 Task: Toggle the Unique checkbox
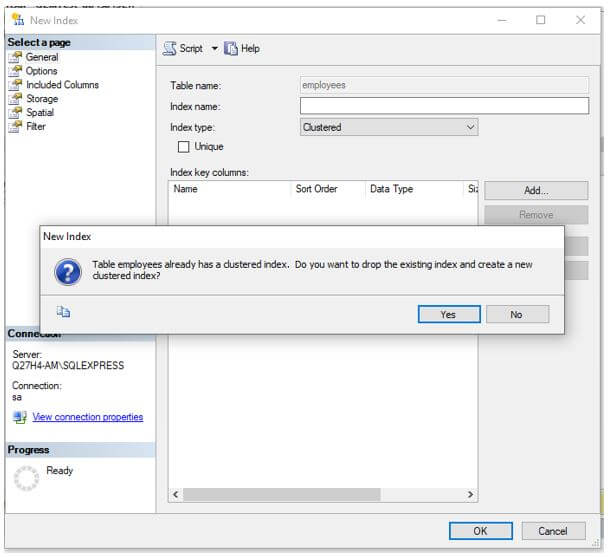pyautogui.click(x=183, y=147)
